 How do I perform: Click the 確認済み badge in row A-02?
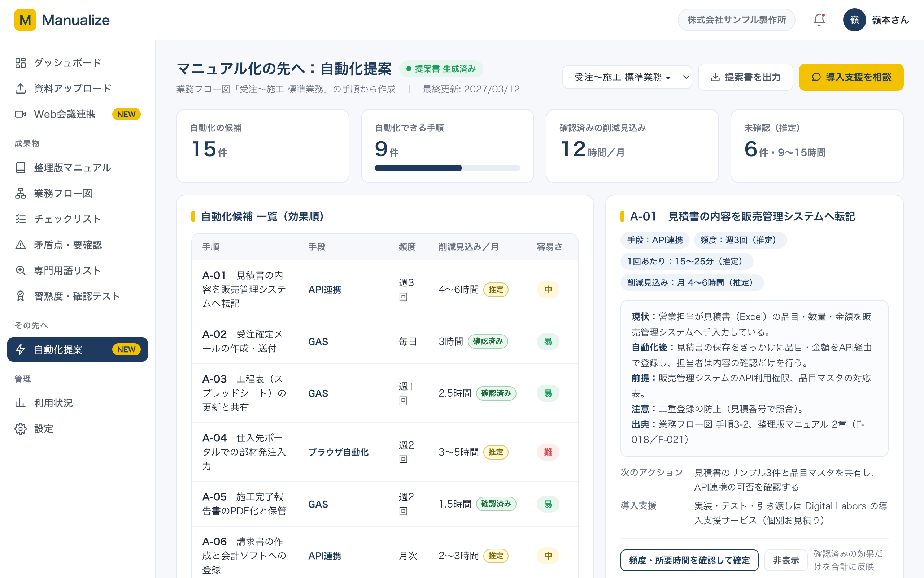(488, 341)
